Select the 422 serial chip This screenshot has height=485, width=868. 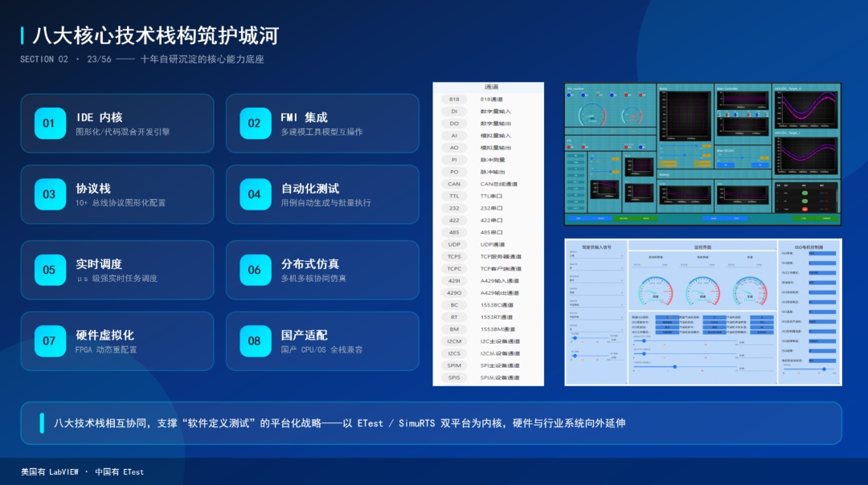click(x=454, y=220)
